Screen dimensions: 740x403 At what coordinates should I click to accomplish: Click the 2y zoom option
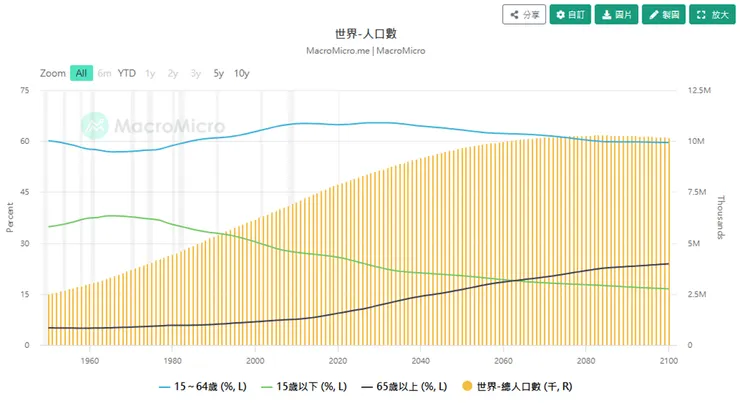pyautogui.click(x=173, y=73)
